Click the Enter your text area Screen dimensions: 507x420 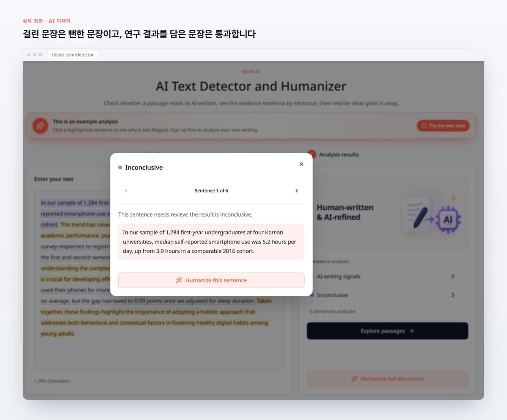coord(159,280)
